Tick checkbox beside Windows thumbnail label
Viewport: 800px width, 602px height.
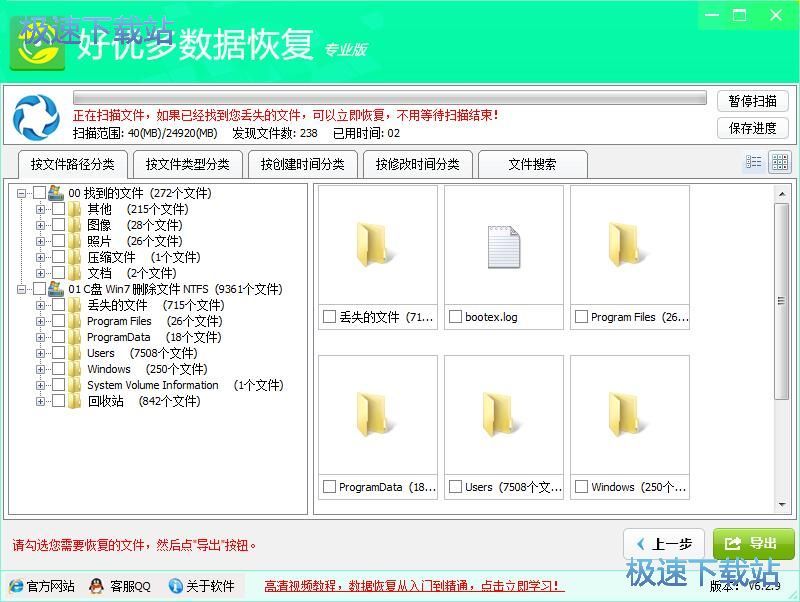point(581,487)
